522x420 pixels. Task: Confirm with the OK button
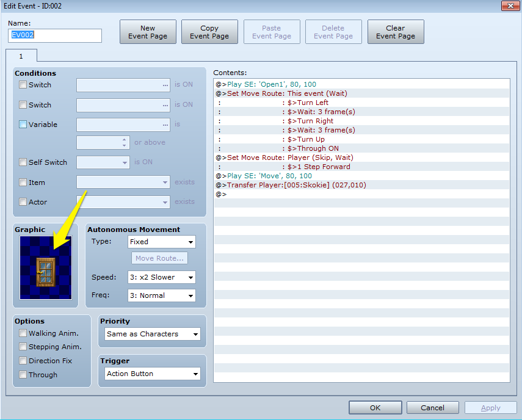(375, 408)
